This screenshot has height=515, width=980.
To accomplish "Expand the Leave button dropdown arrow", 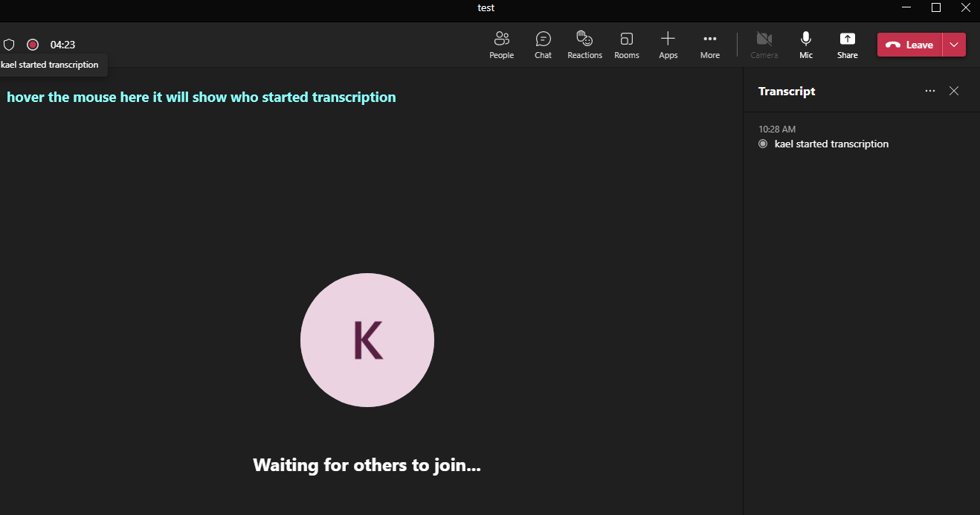I will pyautogui.click(x=954, y=45).
